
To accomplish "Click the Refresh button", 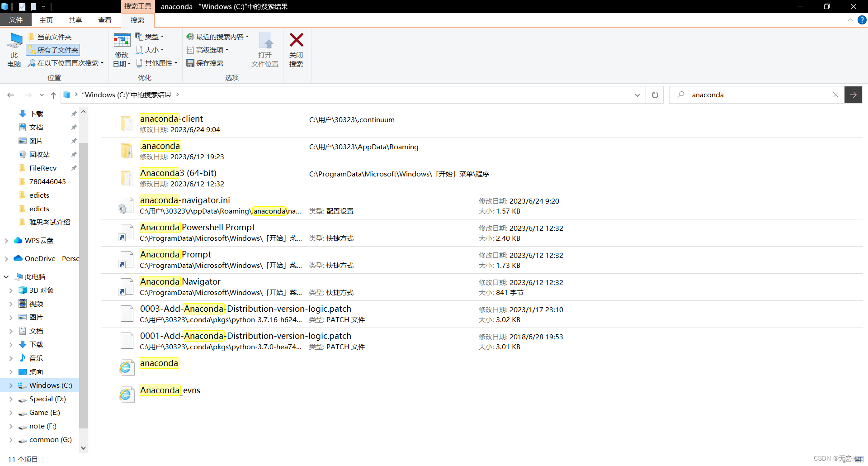I will pos(655,95).
